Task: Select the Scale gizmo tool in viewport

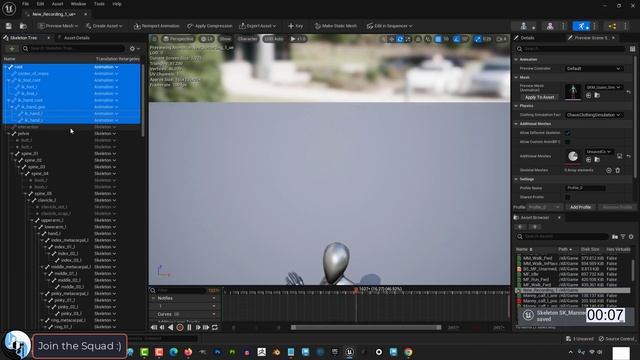Action: click(408, 39)
